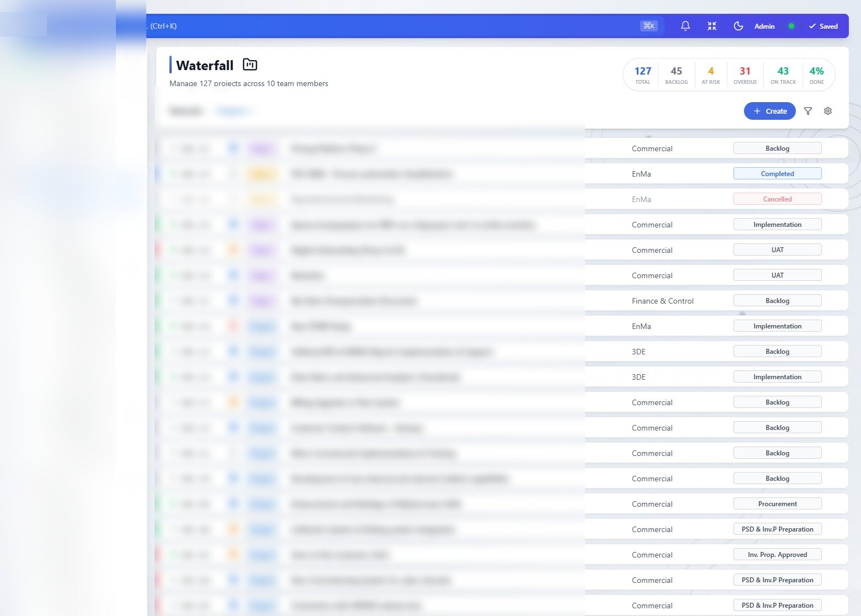Select the 45 Backlog stat card
The image size is (861, 616).
[x=676, y=75]
